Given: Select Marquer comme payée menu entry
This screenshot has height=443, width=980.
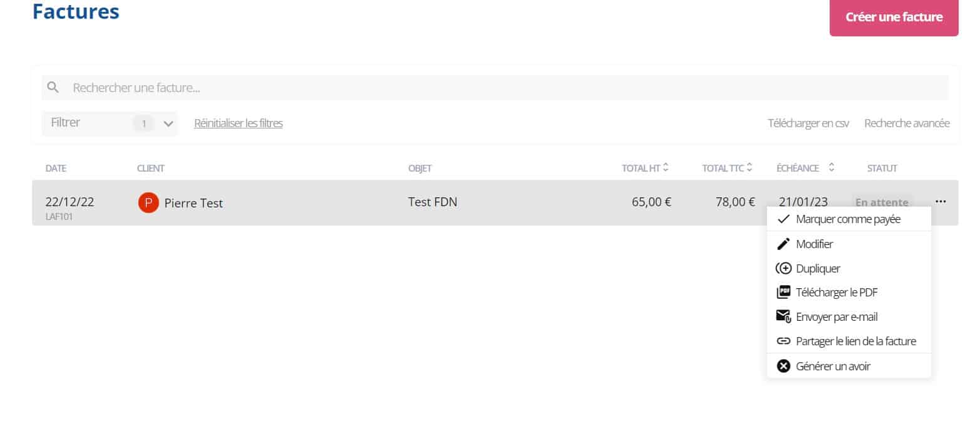Looking at the screenshot, I should click(848, 219).
